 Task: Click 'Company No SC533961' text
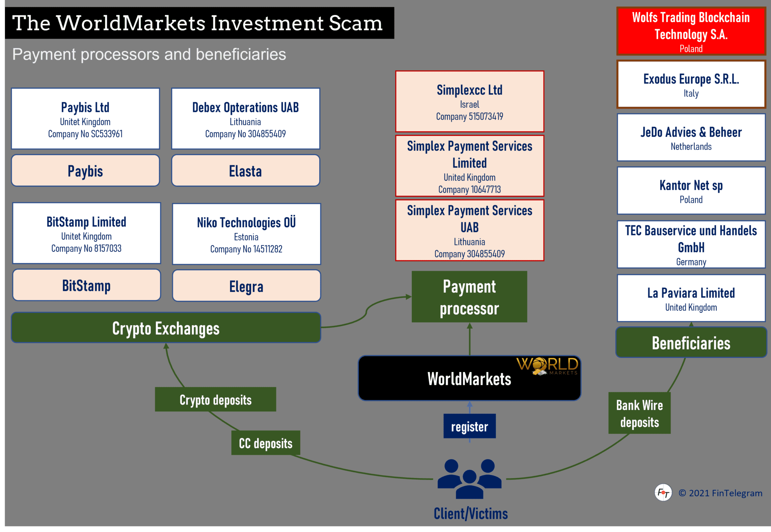[x=86, y=134]
